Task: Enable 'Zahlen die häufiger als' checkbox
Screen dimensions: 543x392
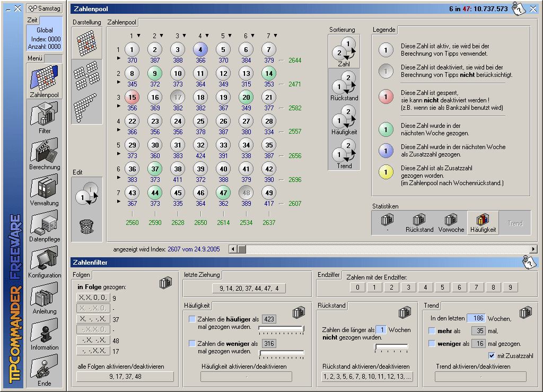Action: point(192,319)
